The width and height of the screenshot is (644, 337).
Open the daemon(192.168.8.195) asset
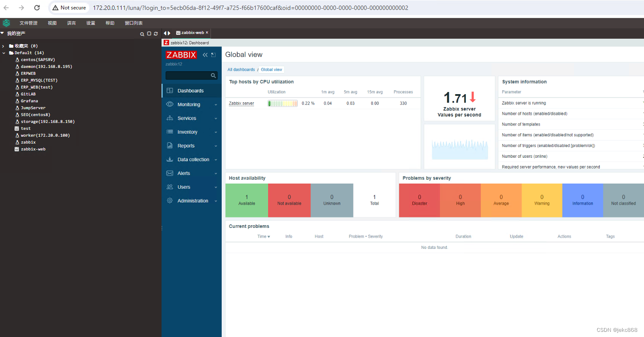point(46,67)
